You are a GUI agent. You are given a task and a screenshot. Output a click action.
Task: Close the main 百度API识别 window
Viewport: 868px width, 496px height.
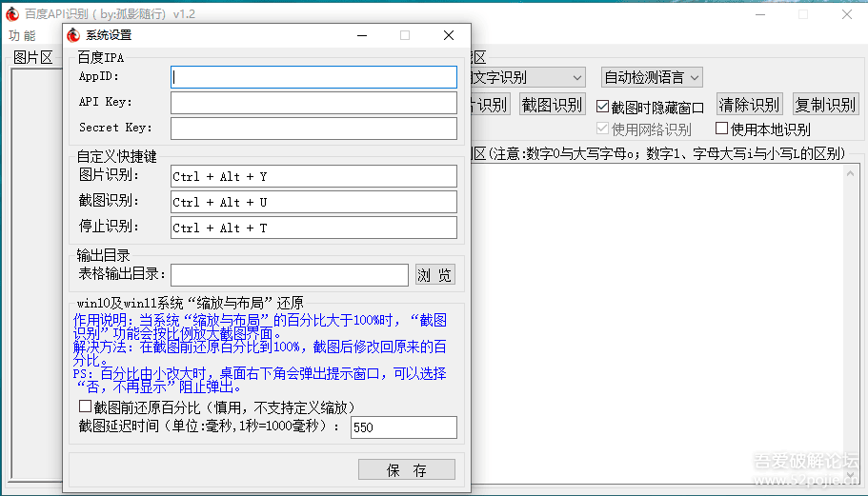pyautogui.click(x=847, y=14)
